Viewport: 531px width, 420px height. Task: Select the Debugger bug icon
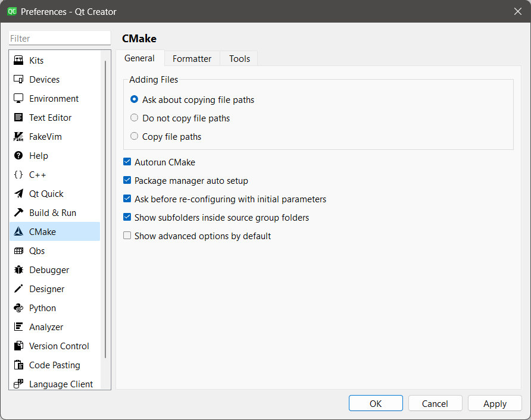18,270
